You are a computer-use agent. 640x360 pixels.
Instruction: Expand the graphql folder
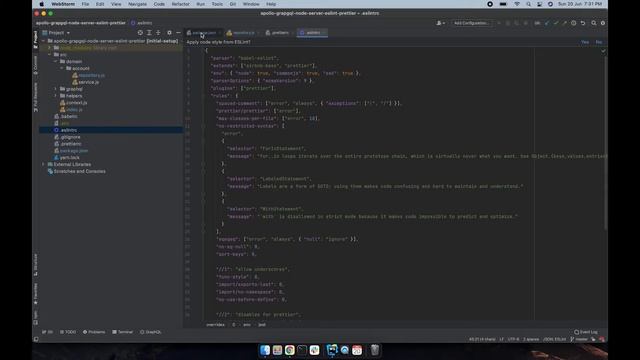click(x=56, y=89)
